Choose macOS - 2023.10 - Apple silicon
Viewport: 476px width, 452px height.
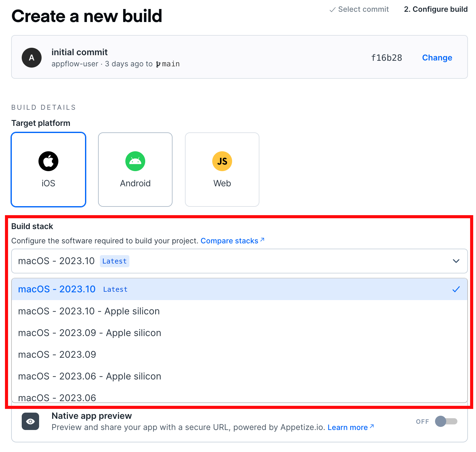[240, 311]
